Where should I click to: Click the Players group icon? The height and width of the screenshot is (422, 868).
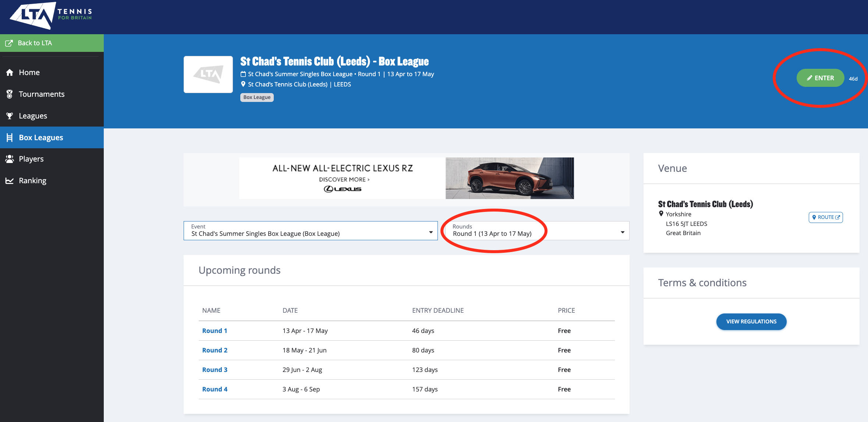click(10, 159)
